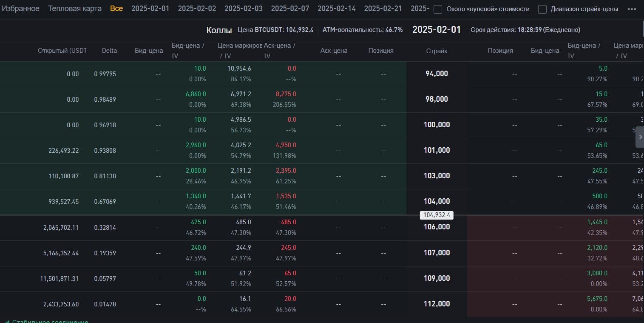Screen dimensions: 644x323
Task: Click call ask price 245.0
Action: 289,248
